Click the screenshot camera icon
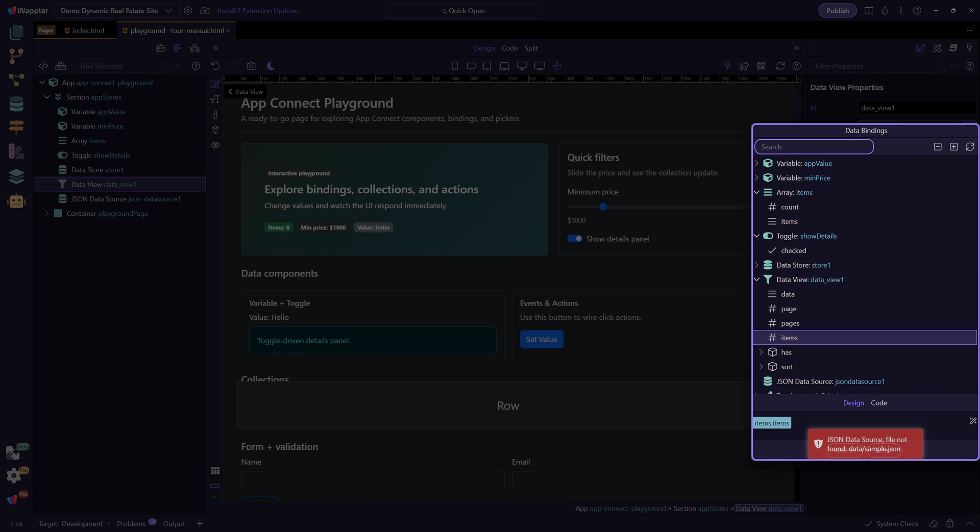This screenshot has height=532, width=980. click(251, 66)
